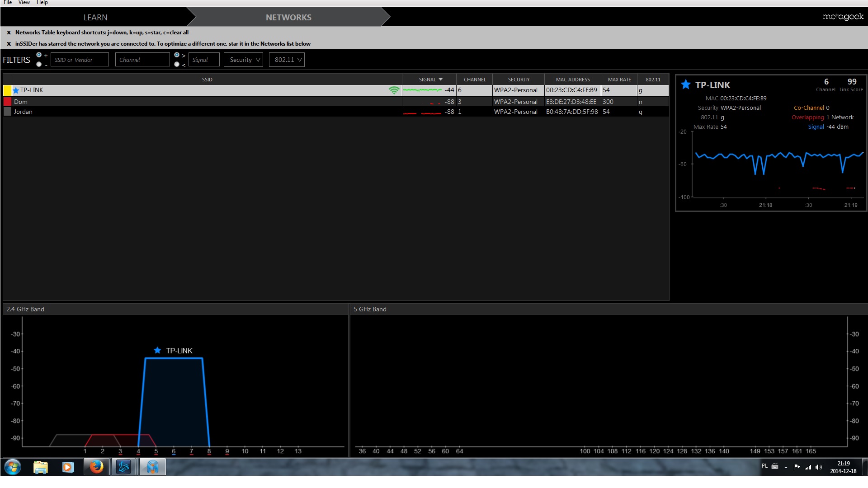Click the blue star next to TP-LINK row
Screen dimensions: 868x488
coord(16,90)
